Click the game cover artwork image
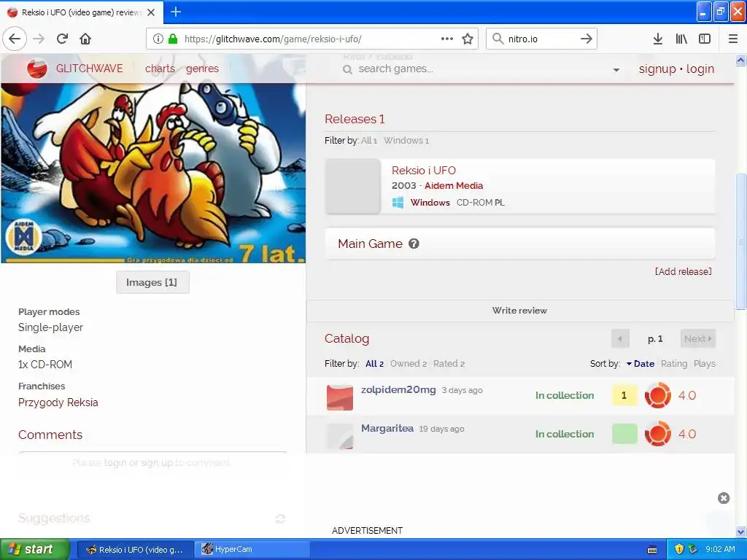This screenshot has width=747, height=560. coord(153,173)
